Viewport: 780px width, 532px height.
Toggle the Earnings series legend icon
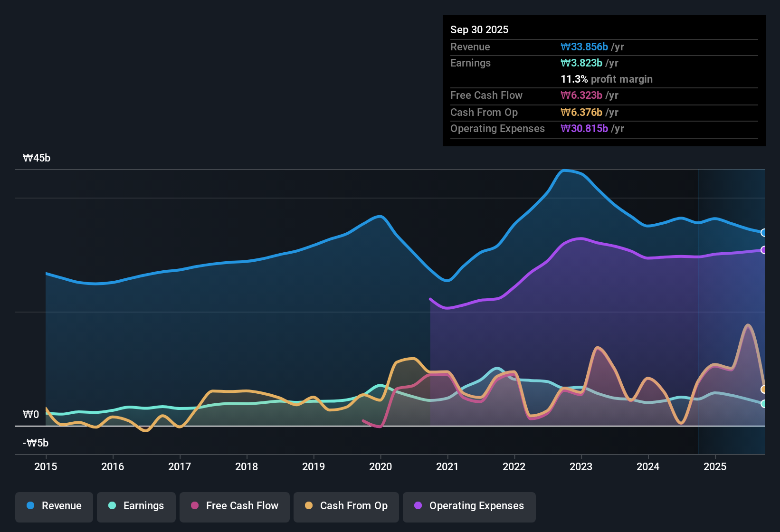click(x=112, y=506)
